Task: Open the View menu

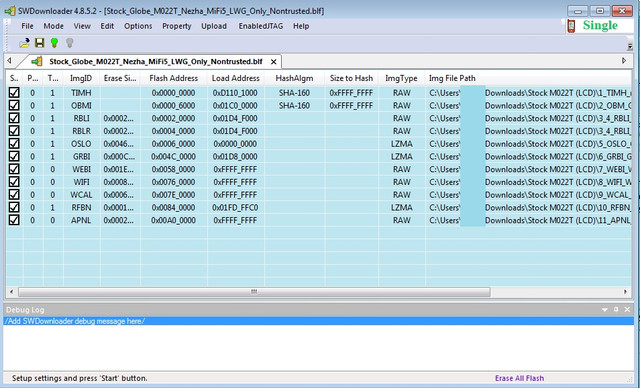Action: [82, 26]
